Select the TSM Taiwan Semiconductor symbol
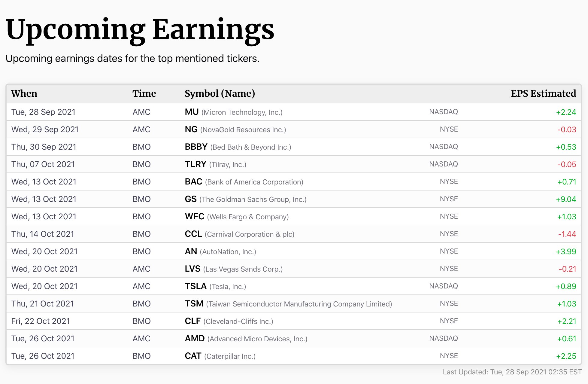Screen dimensions: 588x384 194,304
